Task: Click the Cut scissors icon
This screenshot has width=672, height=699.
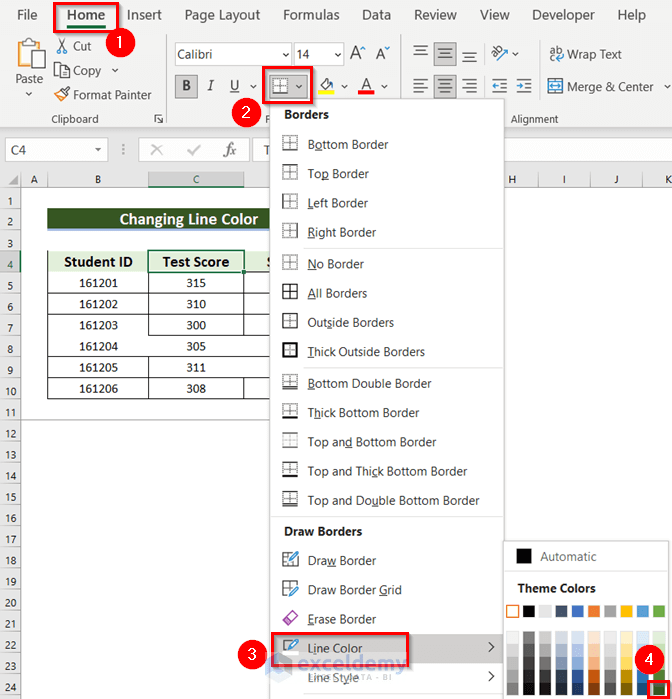Action: coord(62,46)
